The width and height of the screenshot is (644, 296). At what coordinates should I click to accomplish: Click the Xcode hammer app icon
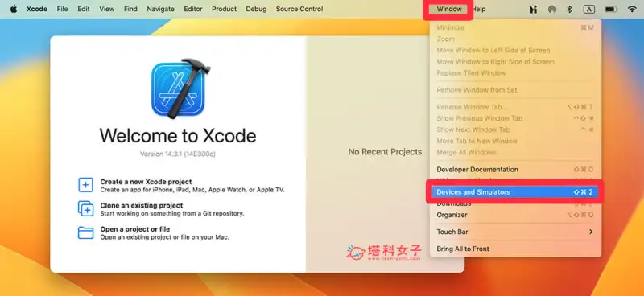coord(180,88)
